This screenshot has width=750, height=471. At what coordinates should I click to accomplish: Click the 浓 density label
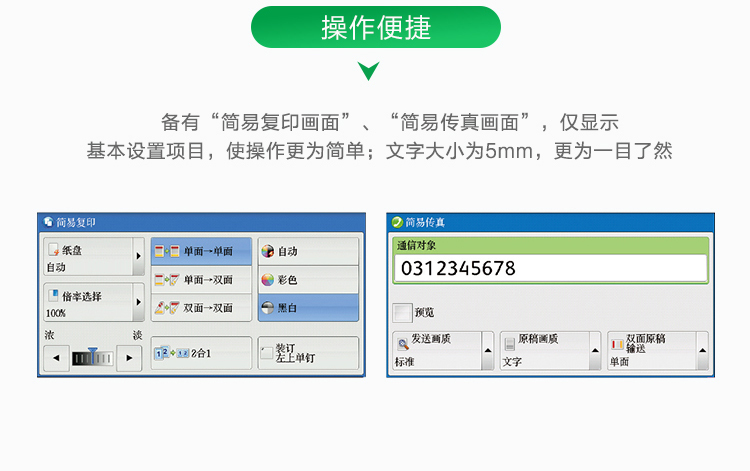pyautogui.click(x=49, y=335)
